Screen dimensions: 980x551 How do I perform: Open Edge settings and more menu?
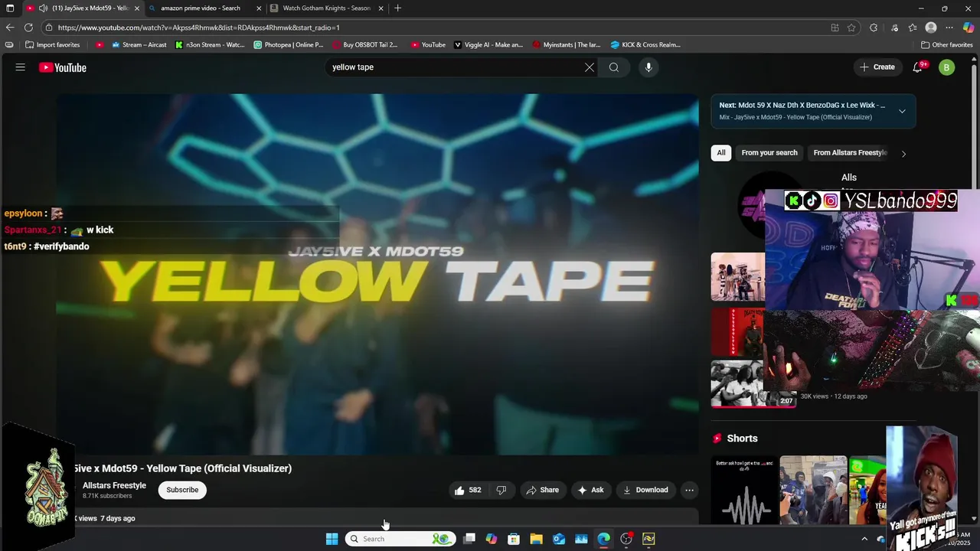[x=949, y=28]
